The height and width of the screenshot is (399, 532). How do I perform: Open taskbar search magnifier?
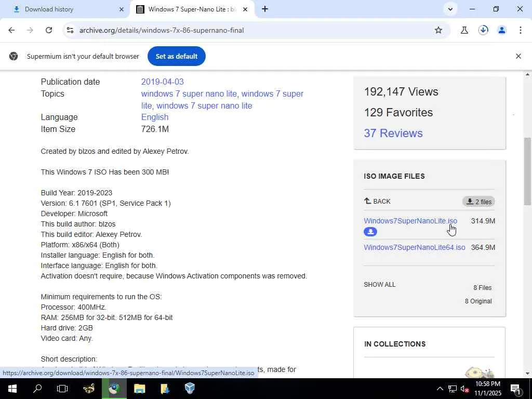(x=37, y=389)
